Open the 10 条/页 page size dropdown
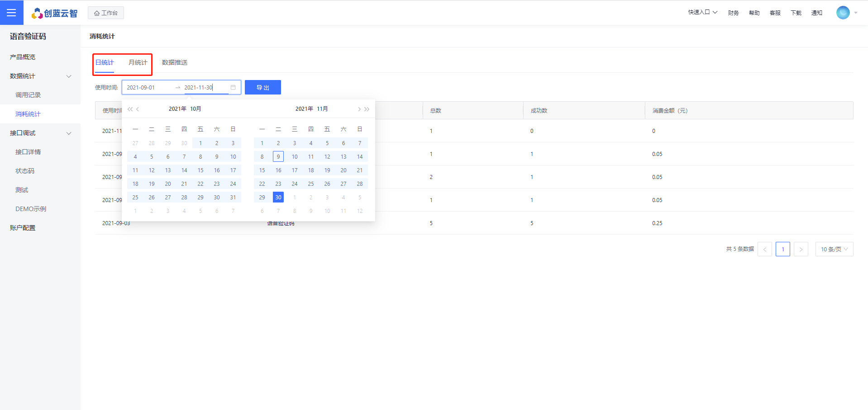The height and width of the screenshot is (410, 868). (835, 249)
